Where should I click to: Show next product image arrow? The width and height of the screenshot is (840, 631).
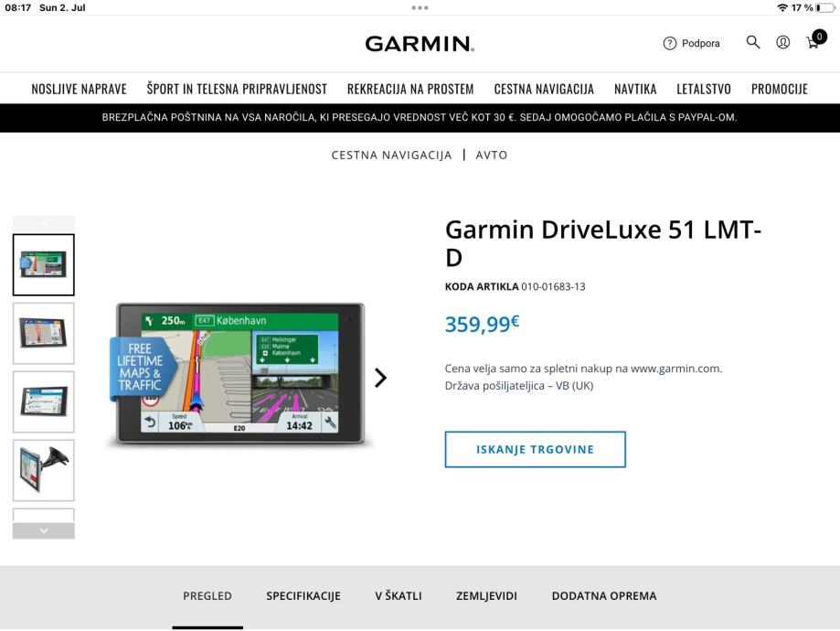coord(380,378)
